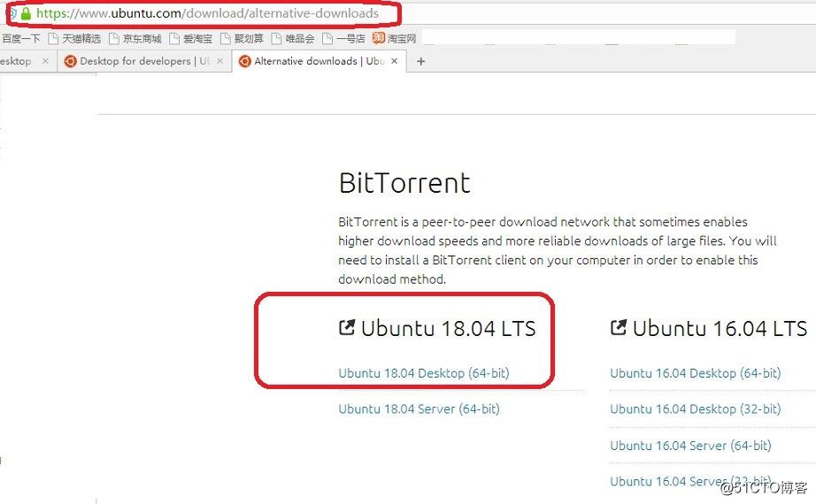
Task: Click the 'download method.' paragraph text
Action: click(x=392, y=279)
